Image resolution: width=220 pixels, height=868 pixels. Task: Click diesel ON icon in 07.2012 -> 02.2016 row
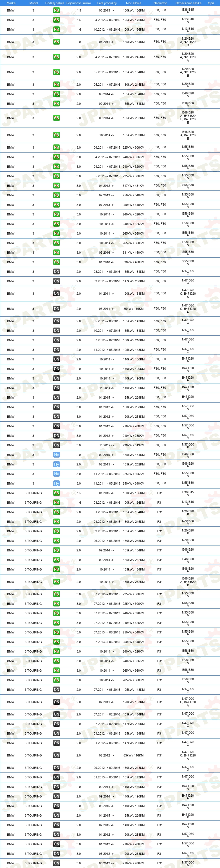click(x=56, y=340)
